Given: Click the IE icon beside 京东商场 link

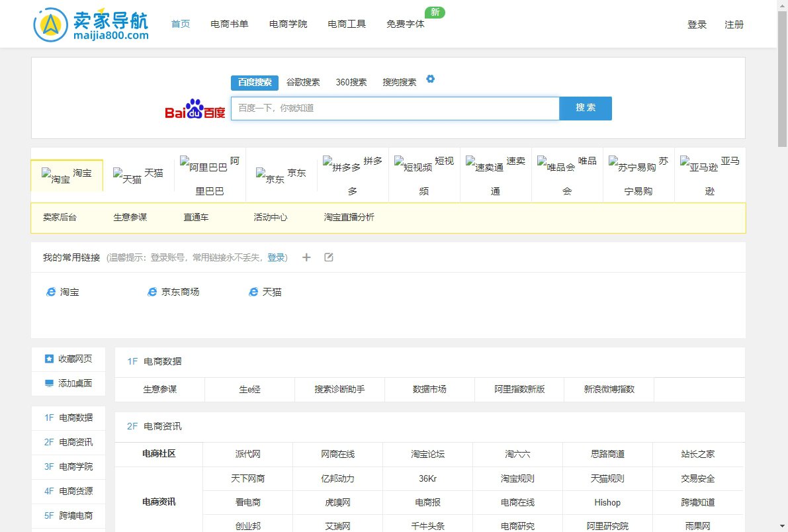Looking at the screenshot, I should 152,292.
